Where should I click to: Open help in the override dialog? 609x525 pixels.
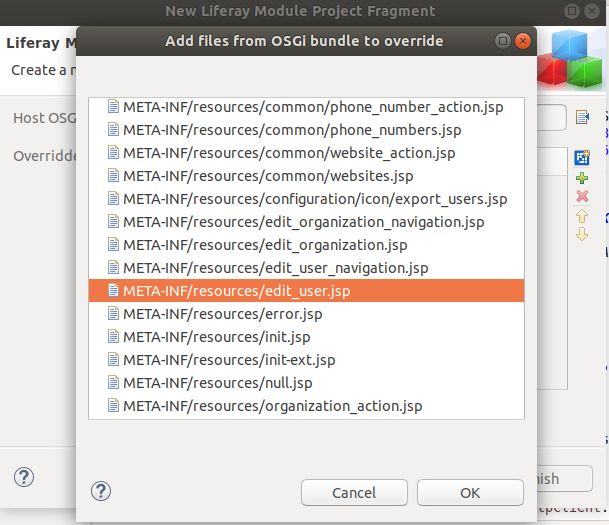(101, 491)
